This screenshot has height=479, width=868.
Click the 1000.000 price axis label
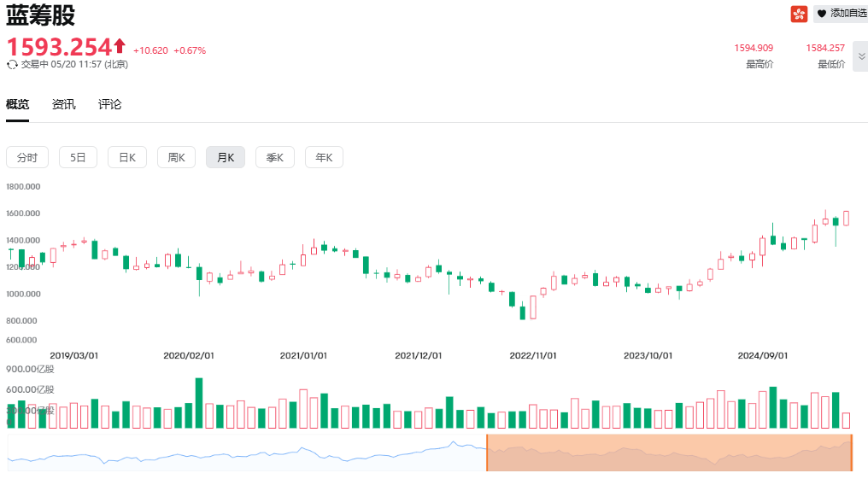tap(23, 294)
